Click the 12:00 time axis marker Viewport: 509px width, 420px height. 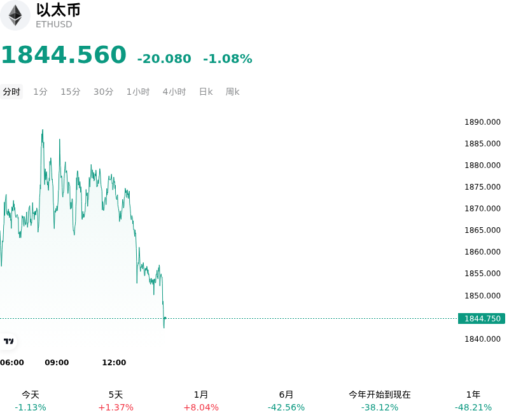coord(114,362)
